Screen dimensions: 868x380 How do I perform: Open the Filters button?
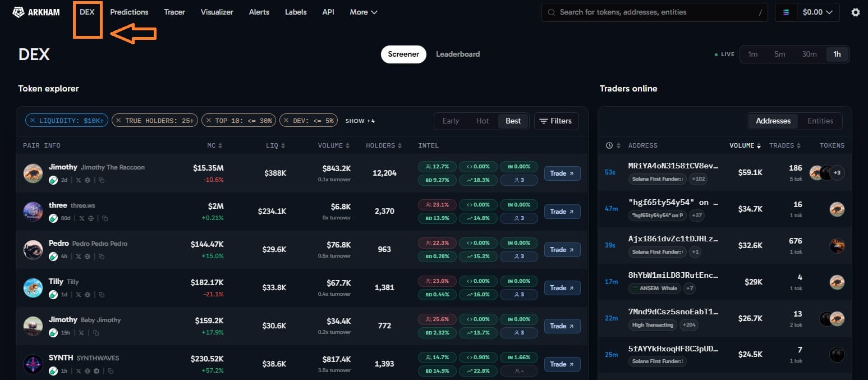pos(557,121)
